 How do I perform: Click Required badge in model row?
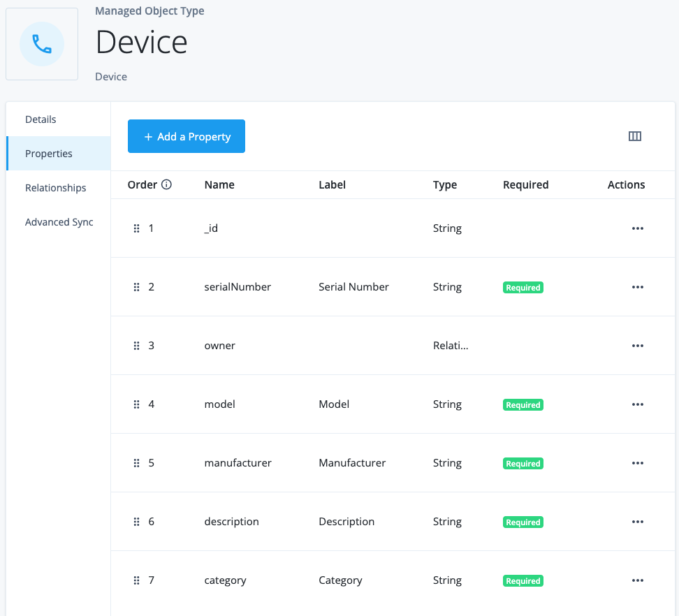(523, 405)
